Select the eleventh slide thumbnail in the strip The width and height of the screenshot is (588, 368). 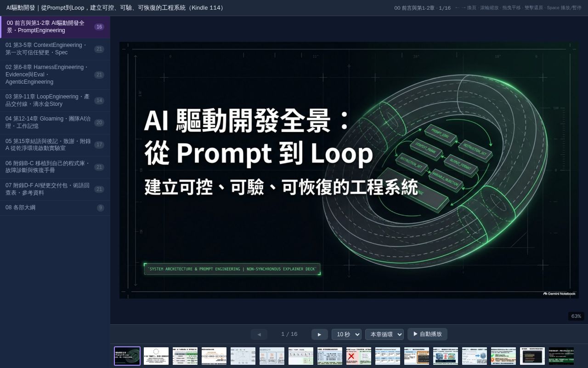pyautogui.click(x=417, y=356)
